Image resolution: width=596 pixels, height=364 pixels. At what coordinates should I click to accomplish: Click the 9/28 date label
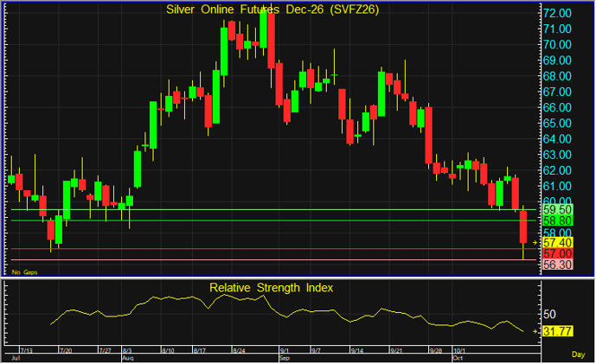[x=436, y=350]
